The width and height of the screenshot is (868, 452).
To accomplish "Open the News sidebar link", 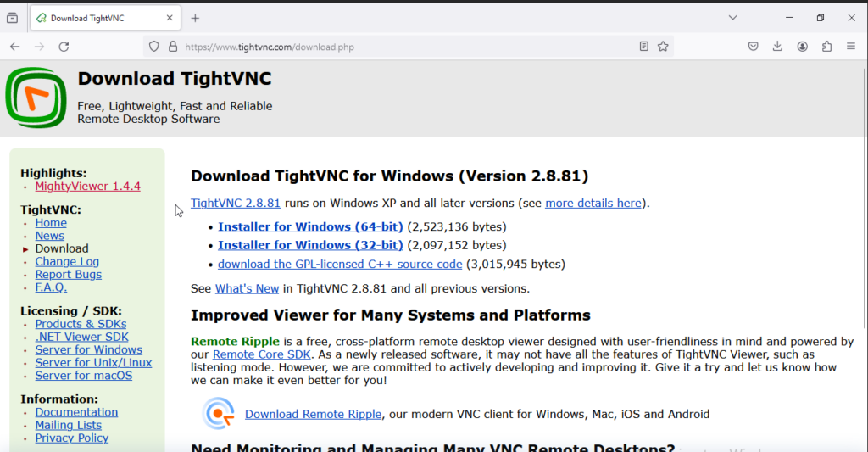I will [x=49, y=236].
